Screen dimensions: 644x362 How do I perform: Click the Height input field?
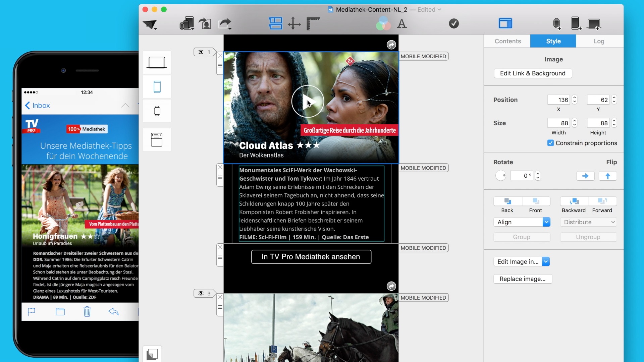(x=598, y=123)
